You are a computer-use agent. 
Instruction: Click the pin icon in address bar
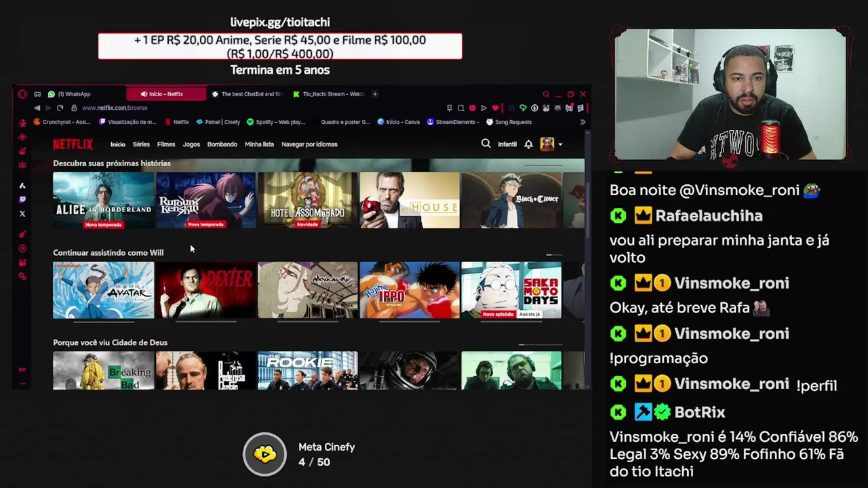coord(449,108)
